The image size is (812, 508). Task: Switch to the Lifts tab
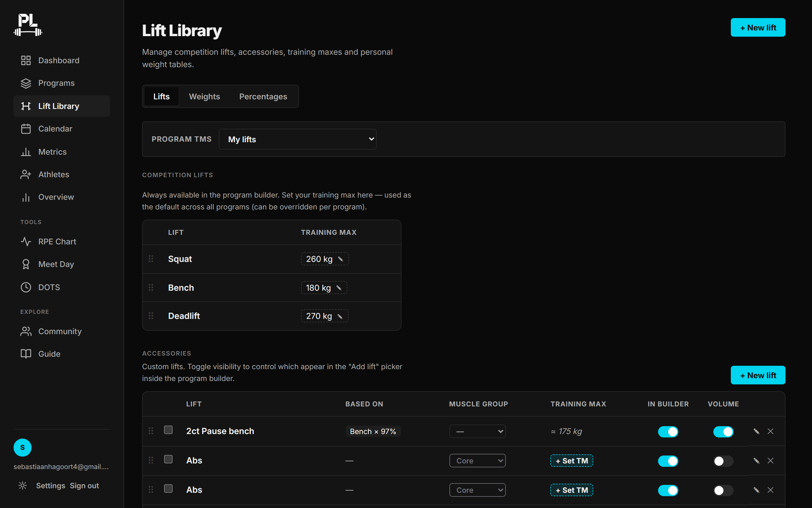point(161,97)
